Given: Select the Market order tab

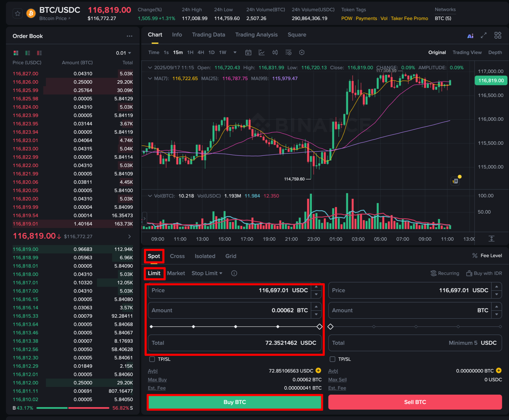Looking at the screenshot, I should 176,273.
